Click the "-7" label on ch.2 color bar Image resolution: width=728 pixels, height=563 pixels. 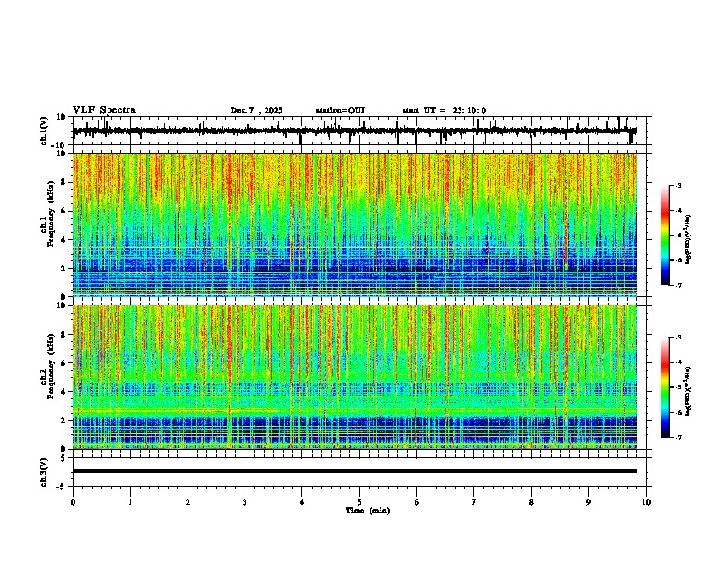[677, 438]
